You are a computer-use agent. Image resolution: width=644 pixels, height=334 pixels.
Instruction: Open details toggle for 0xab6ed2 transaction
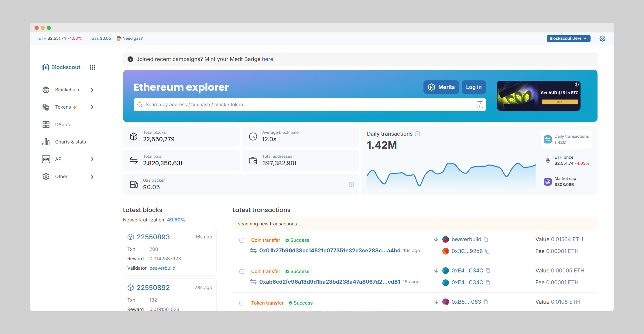[242, 272]
